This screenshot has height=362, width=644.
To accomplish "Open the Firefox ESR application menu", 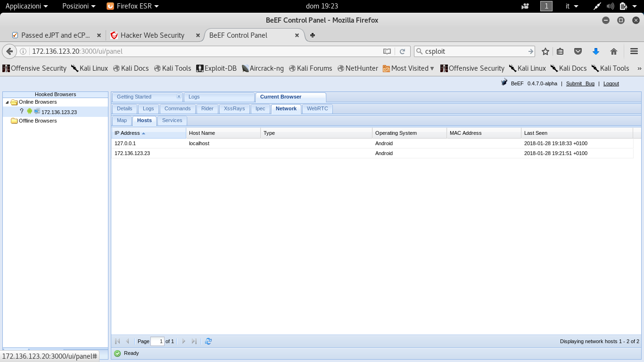I will [132, 6].
